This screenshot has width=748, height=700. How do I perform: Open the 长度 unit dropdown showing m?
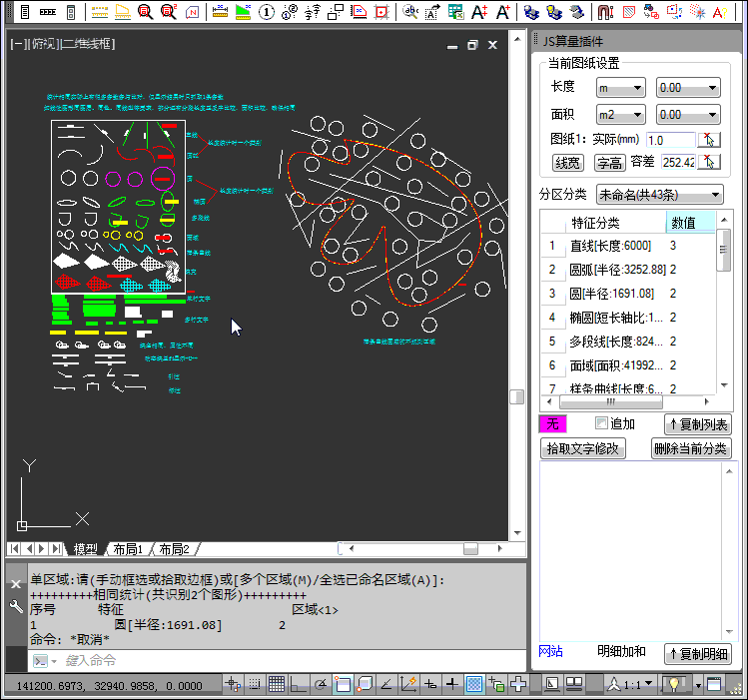(x=620, y=88)
